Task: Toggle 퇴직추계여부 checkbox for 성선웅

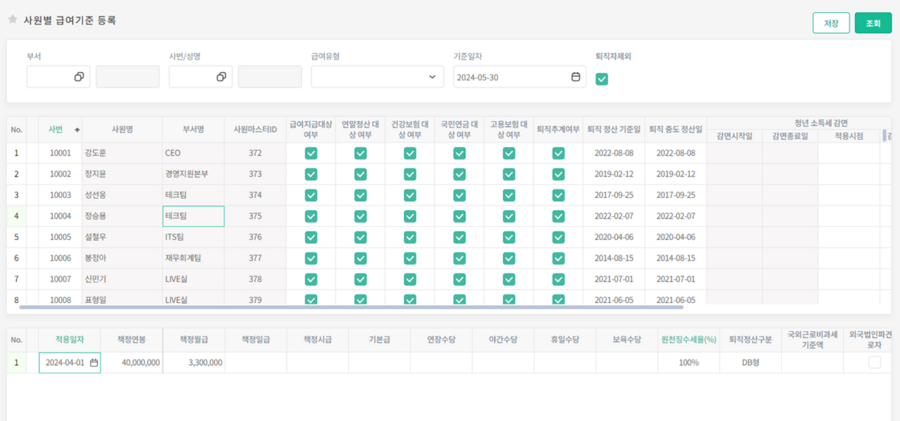Action: 558,195
